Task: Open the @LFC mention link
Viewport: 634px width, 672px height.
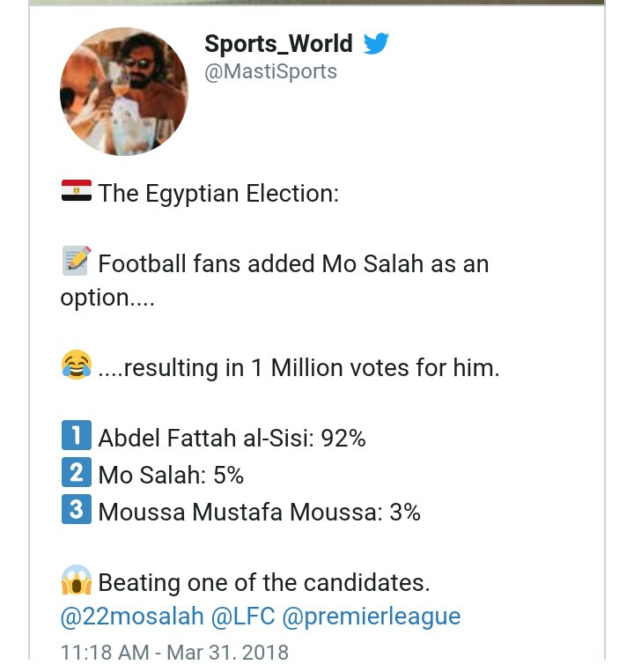Action: click(242, 617)
